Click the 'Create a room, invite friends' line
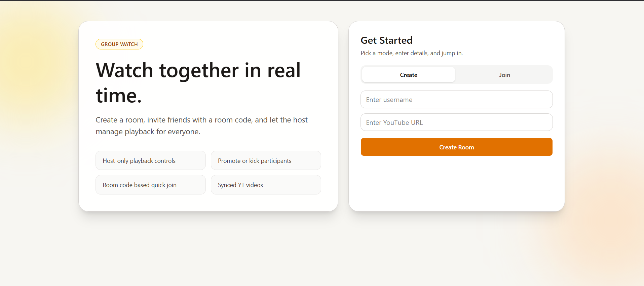 click(201, 120)
